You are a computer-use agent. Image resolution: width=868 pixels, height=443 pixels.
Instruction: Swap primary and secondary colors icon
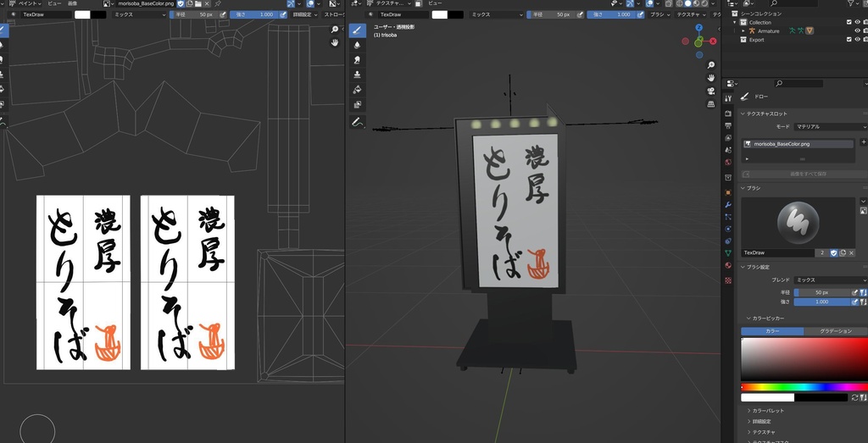point(855,397)
